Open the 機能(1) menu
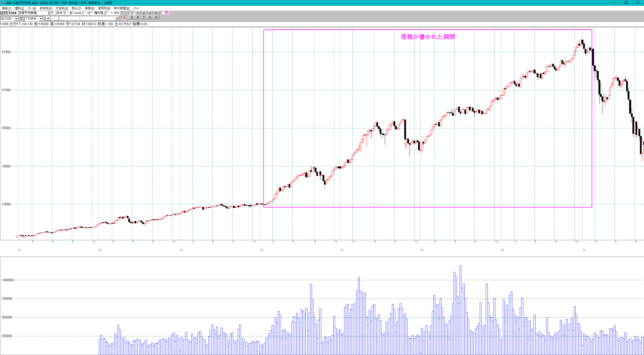 coord(7,8)
